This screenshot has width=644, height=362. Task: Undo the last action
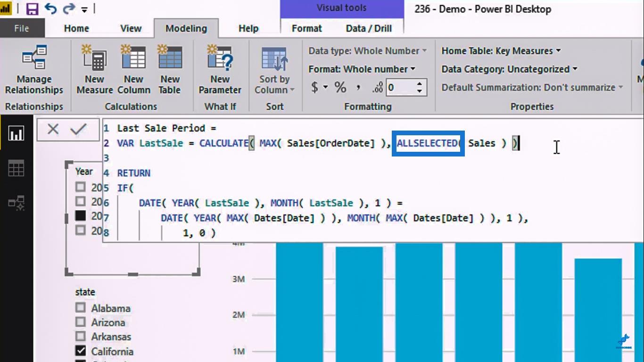[50, 8]
